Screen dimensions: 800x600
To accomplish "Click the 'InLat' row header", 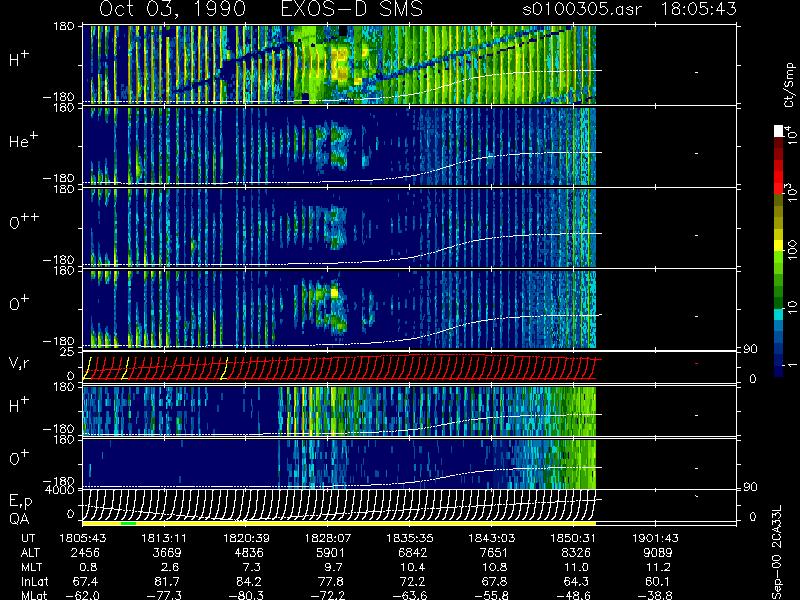I will point(35,581).
